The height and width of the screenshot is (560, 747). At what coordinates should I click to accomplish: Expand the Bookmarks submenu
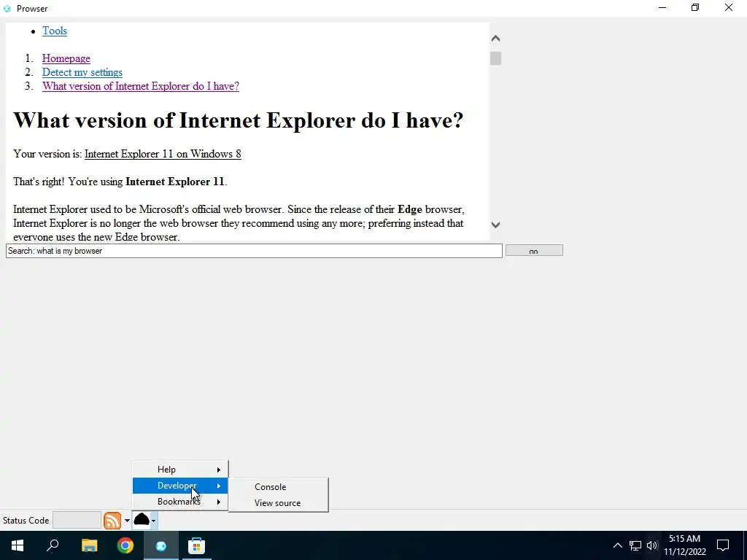(x=180, y=502)
